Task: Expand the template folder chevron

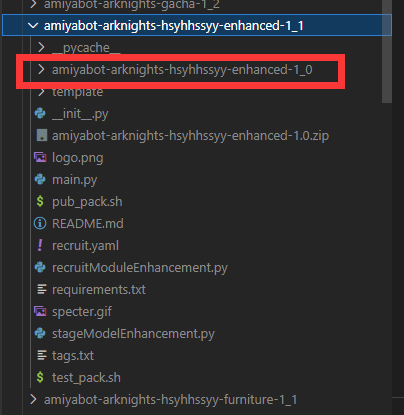Action: click(41, 92)
